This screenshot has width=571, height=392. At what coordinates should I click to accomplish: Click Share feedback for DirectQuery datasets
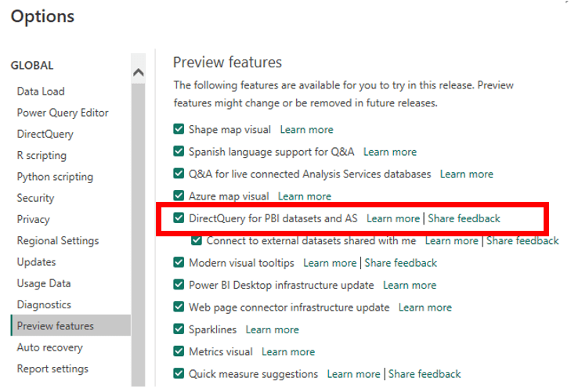pos(464,218)
